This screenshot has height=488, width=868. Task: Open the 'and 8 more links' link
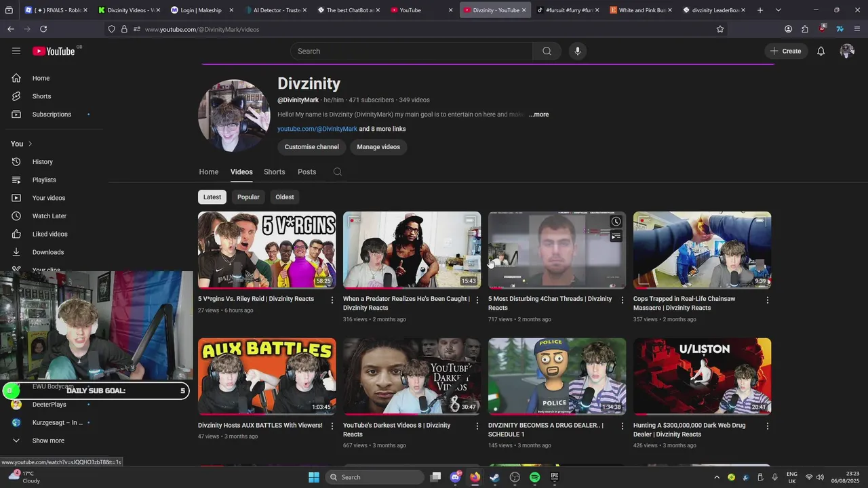pos(382,129)
